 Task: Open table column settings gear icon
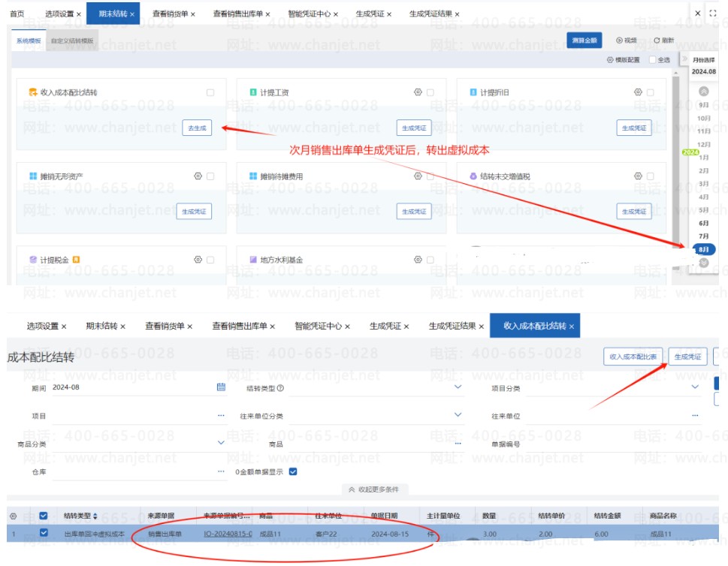click(x=14, y=516)
